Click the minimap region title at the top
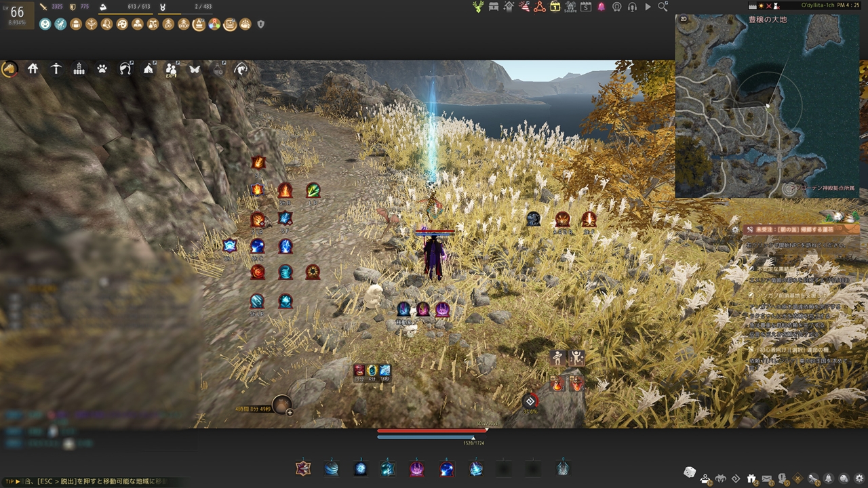The image size is (868, 488). pos(768,20)
